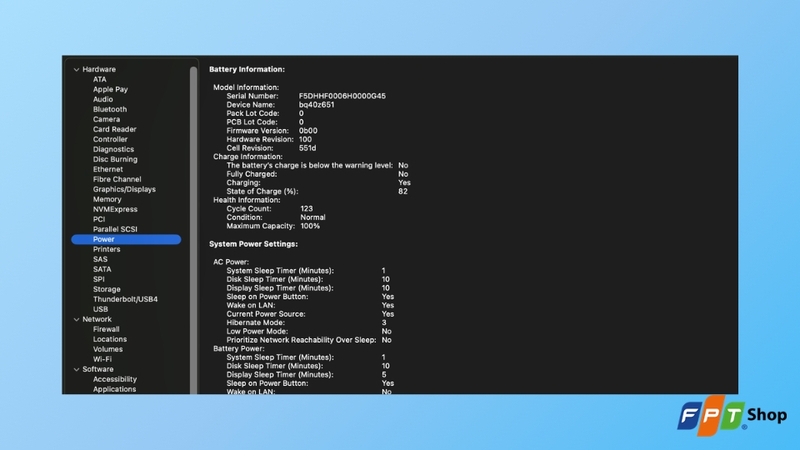The height and width of the screenshot is (450, 800).
Task: Open Apple Pay sidebar item
Action: pyautogui.click(x=110, y=89)
